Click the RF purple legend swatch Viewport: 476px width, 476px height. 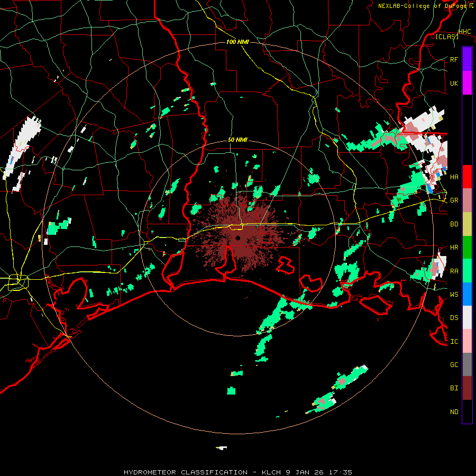[x=467, y=59]
